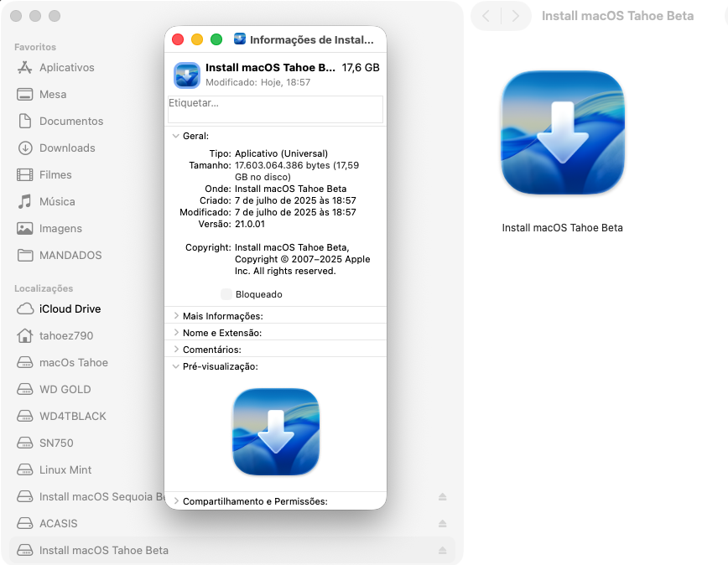
Task: Click the Onde location value
Action: (x=291, y=189)
